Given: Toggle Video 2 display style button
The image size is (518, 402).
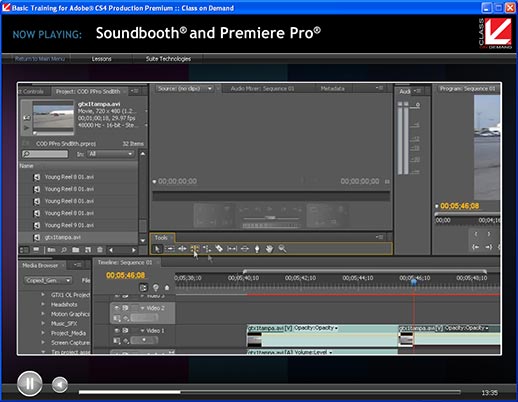Looking at the screenshot, I should click(117, 318).
